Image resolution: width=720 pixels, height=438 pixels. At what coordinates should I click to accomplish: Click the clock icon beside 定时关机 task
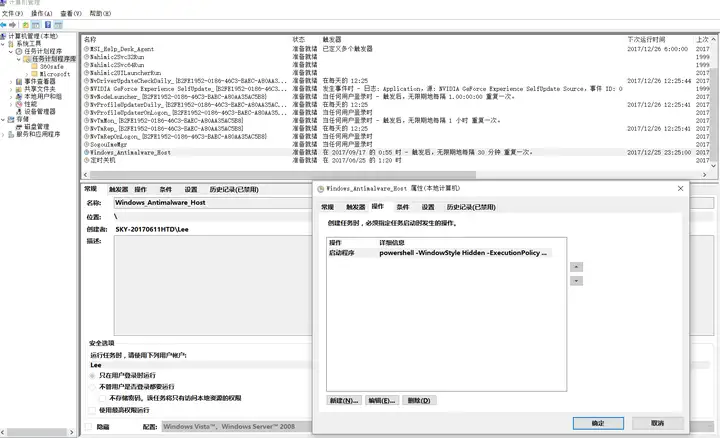(x=86, y=160)
